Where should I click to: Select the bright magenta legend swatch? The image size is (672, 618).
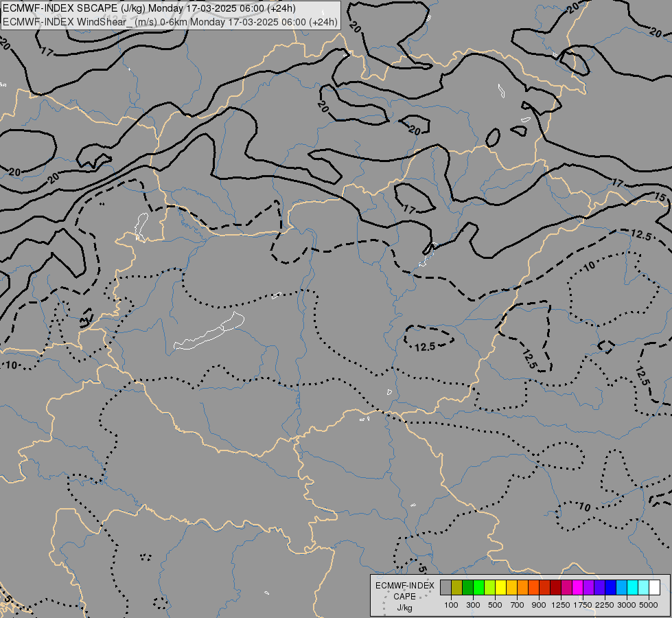click(x=577, y=588)
